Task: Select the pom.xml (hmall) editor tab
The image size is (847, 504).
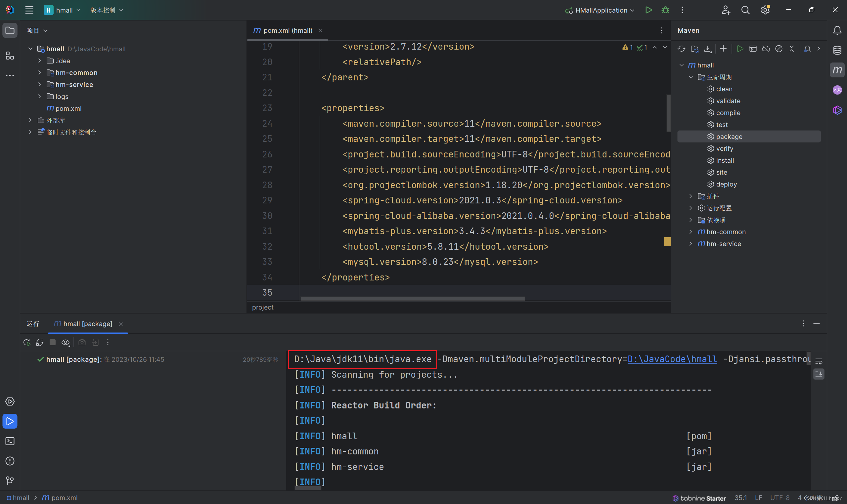Action: click(288, 30)
